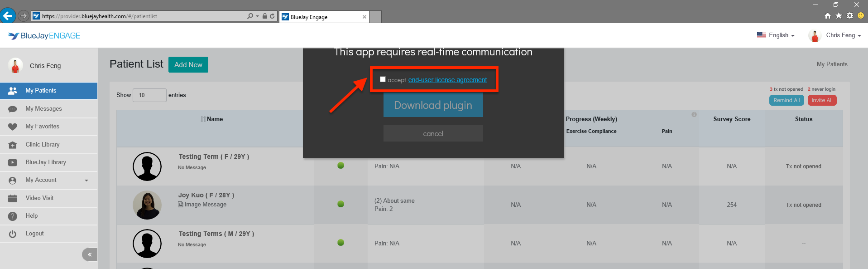Click Survey Score value 254

point(732,205)
